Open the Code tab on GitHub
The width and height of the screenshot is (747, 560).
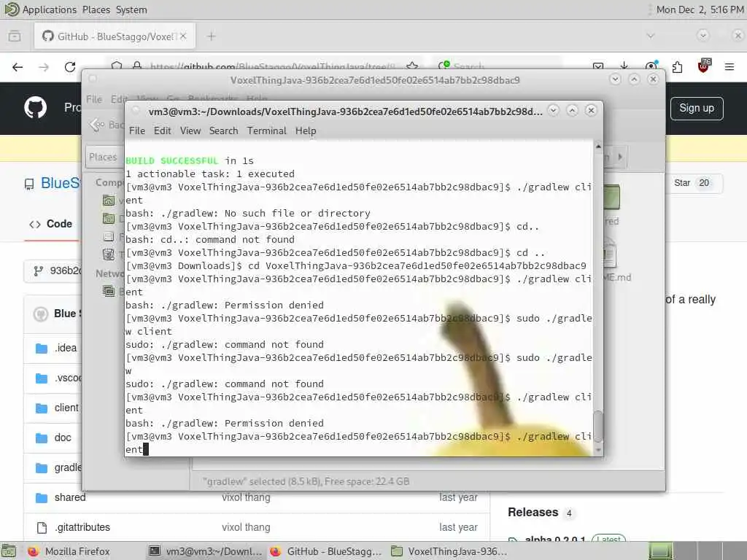[x=51, y=224]
